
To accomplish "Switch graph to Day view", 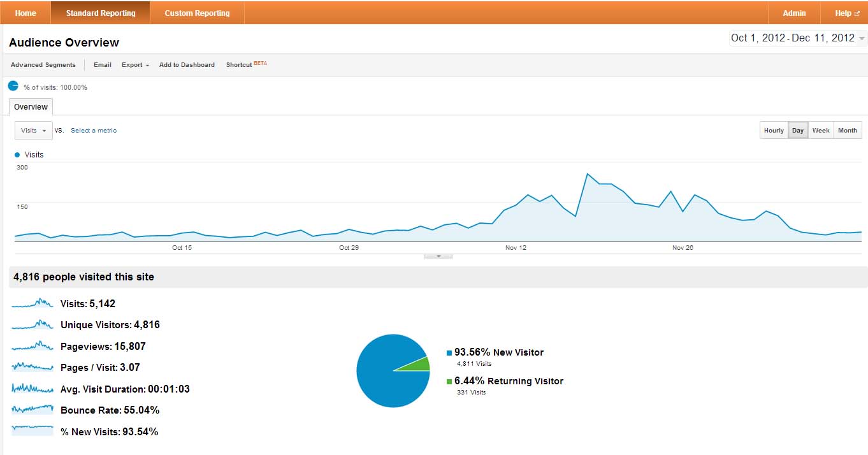I will tap(798, 130).
